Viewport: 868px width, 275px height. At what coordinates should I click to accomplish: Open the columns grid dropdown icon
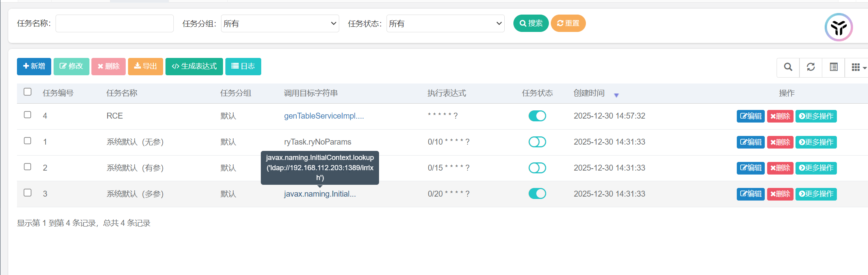858,67
